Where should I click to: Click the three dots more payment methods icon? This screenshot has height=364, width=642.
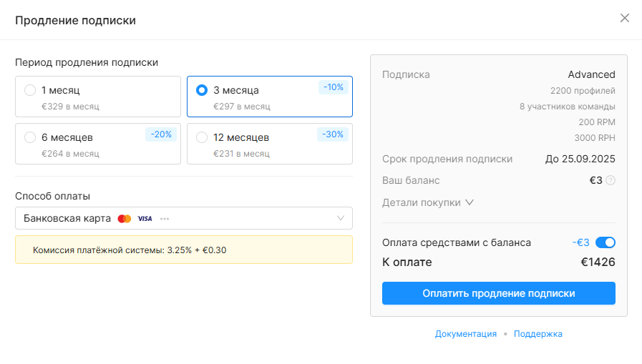[165, 219]
